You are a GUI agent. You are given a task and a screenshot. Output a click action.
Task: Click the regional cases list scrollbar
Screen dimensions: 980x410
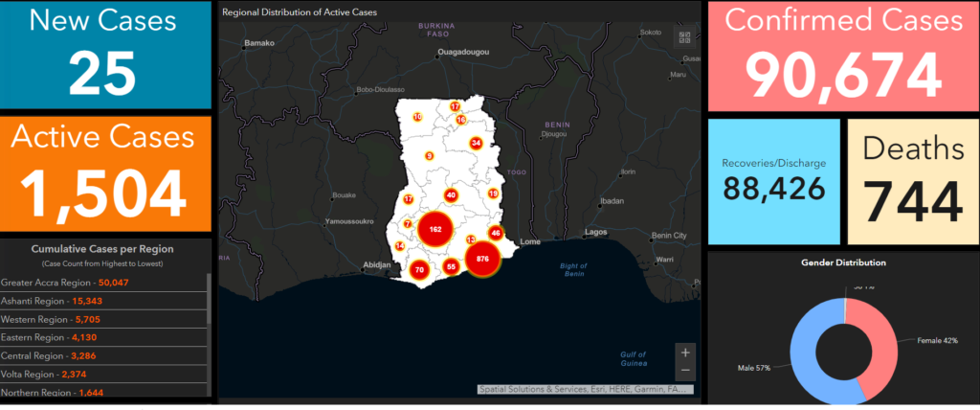[x=209, y=316]
